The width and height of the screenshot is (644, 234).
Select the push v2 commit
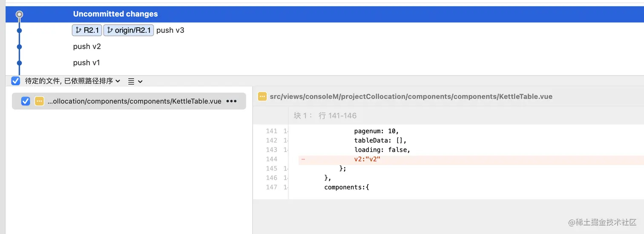click(87, 46)
